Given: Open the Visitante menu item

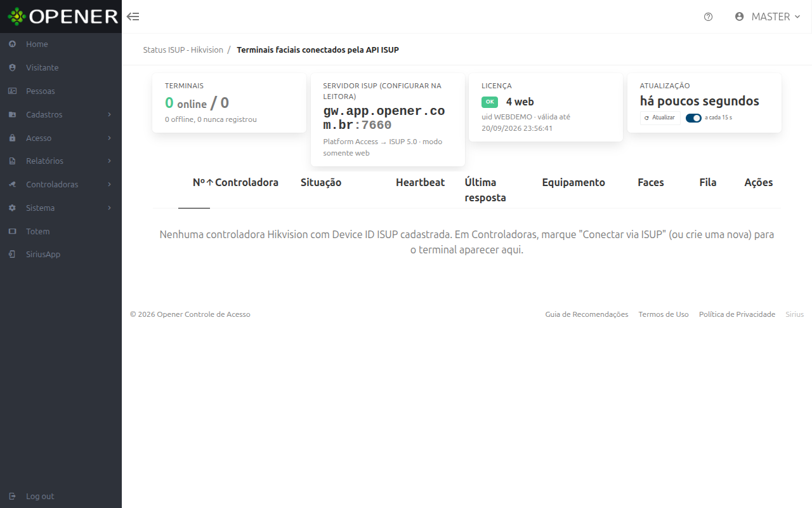Looking at the screenshot, I should click(61, 68).
